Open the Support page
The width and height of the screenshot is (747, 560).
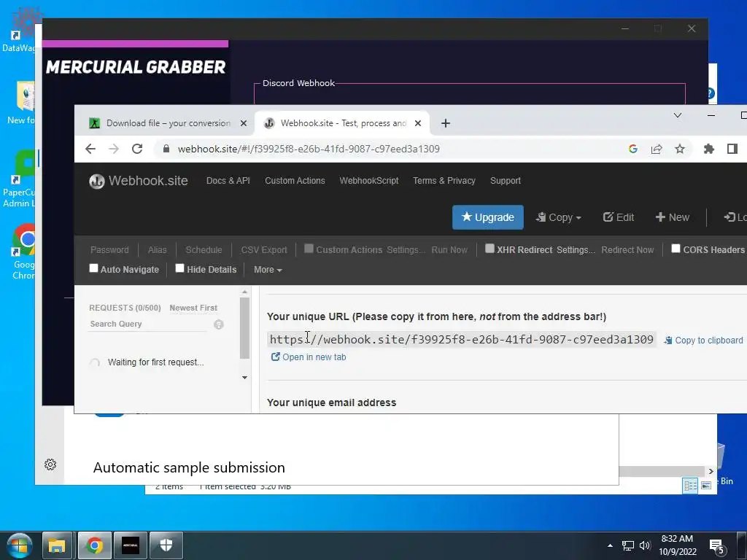tap(506, 181)
